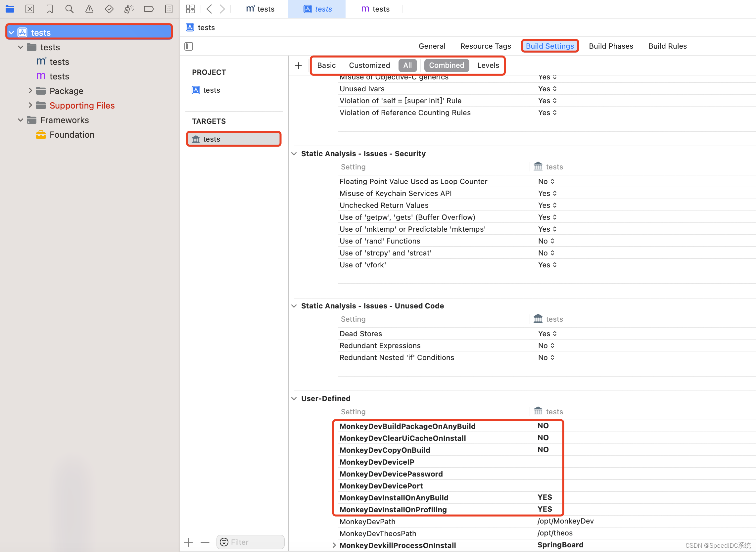Image resolution: width=756 pixels, height=552 pixels.
Task: Click the MonkeyDevCopyOnBuild NO value
Action: [543, 450]
